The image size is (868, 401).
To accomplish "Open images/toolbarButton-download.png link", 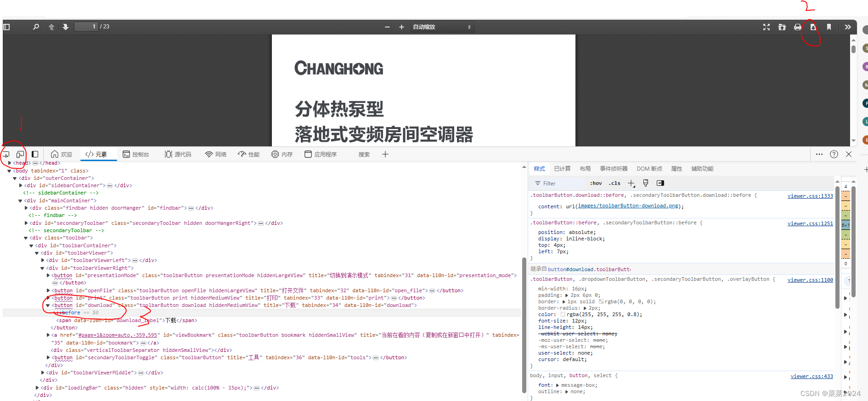I will (628, 206).
